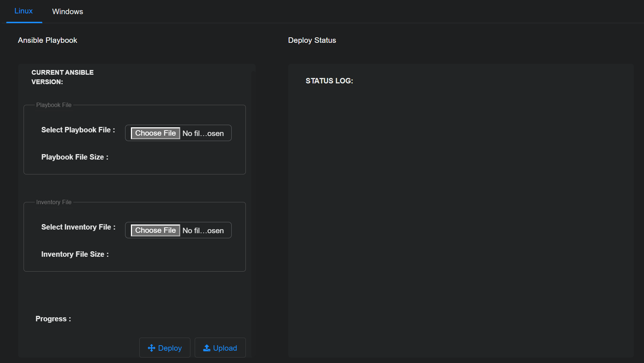Image resolution: width=644 pixels, height=363 pixels.
Task: Select the Linux tab
Action: click(x=24, y=11)
